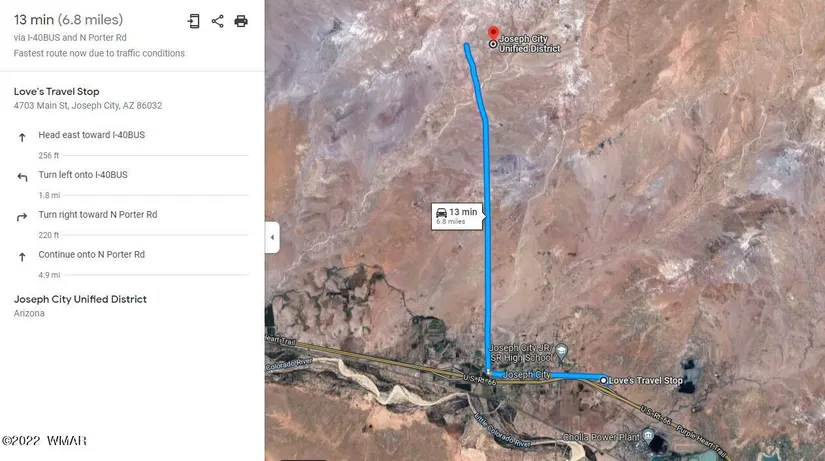This screenshot has width=825, height=461.
Task: Click the share directions icon
Action: pyautogui.click(x=217, y=21)
